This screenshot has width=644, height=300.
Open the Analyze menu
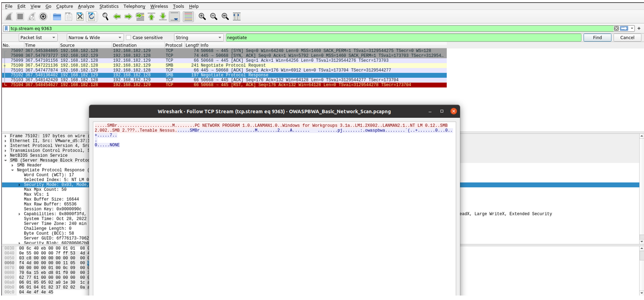(x=86, y=6)
